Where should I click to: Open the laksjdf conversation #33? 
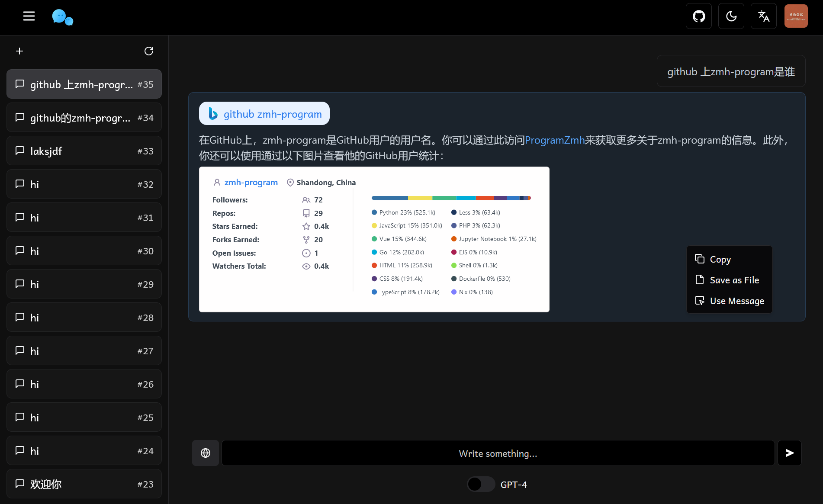tap(84, 151)
